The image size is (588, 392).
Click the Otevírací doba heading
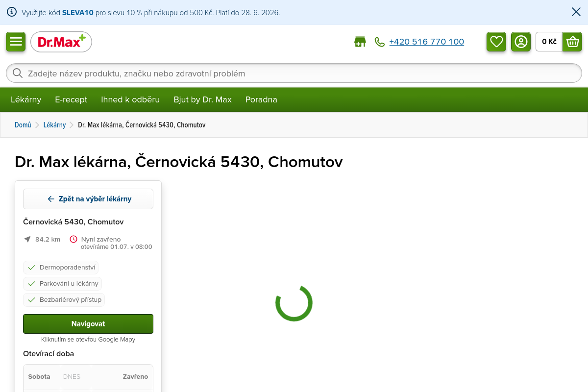tap(49, 354)
